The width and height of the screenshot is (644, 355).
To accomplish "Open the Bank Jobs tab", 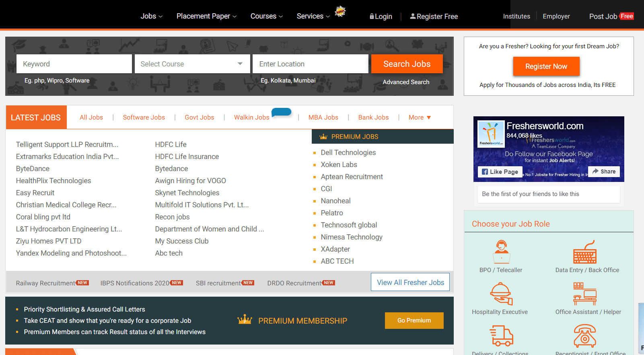I will point(374,118).
